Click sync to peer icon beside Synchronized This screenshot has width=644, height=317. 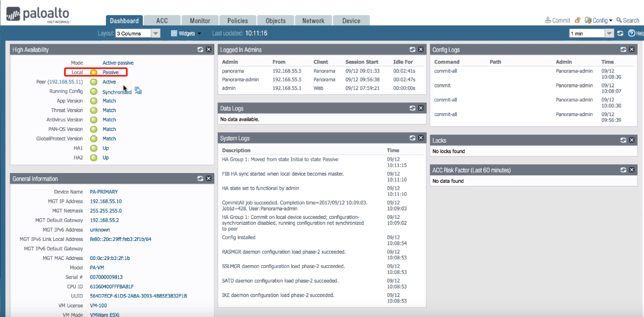tap(138, 91)
